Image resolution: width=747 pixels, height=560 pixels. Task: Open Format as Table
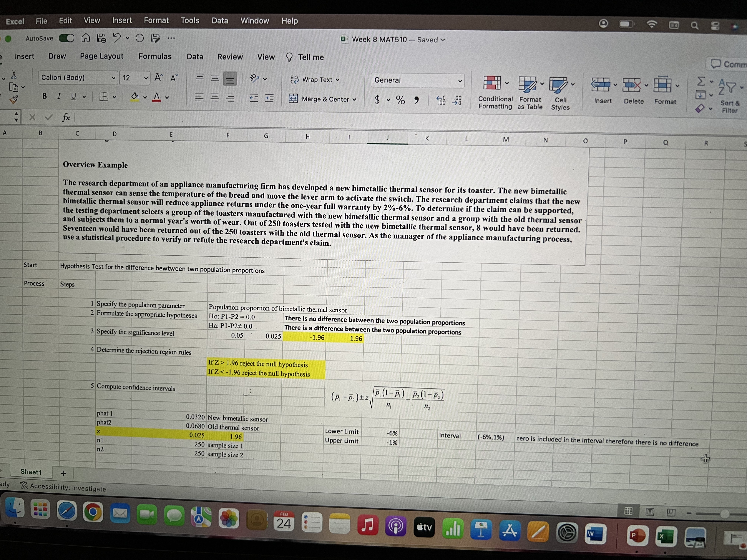pyautogui.click(x=530, y=93)
